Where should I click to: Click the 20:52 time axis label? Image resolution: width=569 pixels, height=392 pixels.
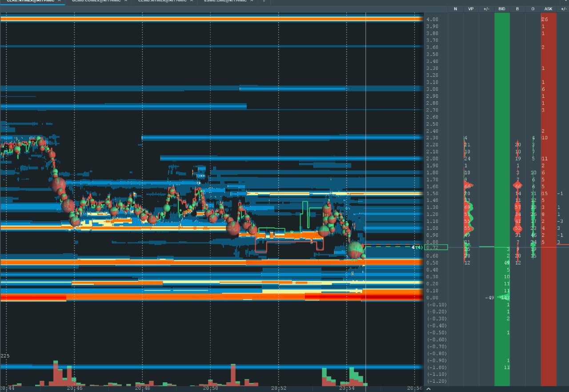coord(279,388)
